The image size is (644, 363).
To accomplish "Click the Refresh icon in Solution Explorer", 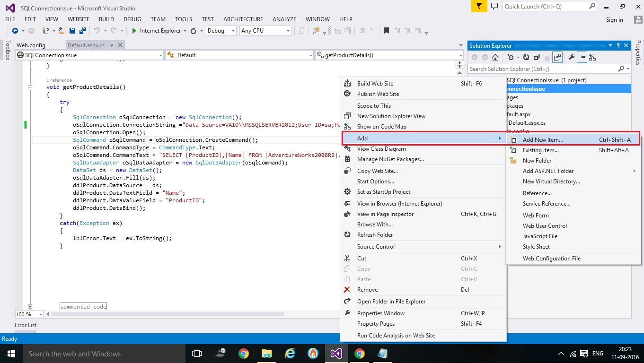I will coord(526,57).
